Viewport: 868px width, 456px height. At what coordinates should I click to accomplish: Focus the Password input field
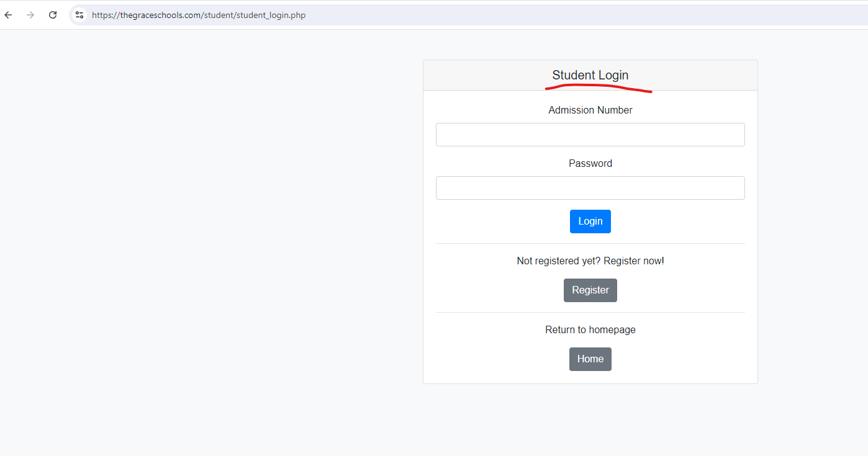pos(590,188)
